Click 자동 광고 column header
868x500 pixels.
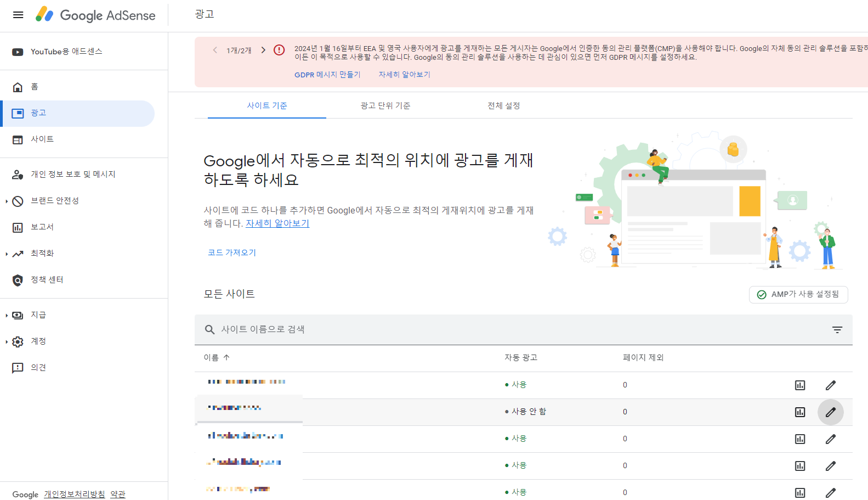pos(521,358)
